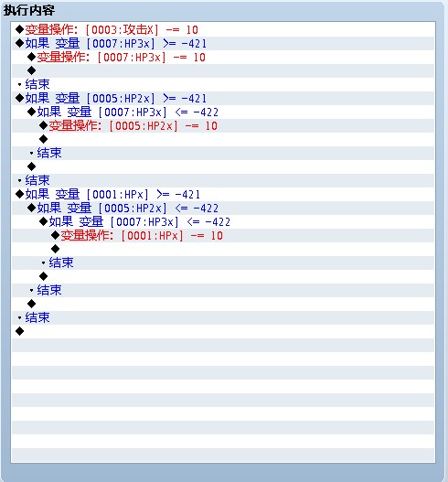
Task: Select the final blank command line after the last 结束
Action: click(x=223, y=331)
